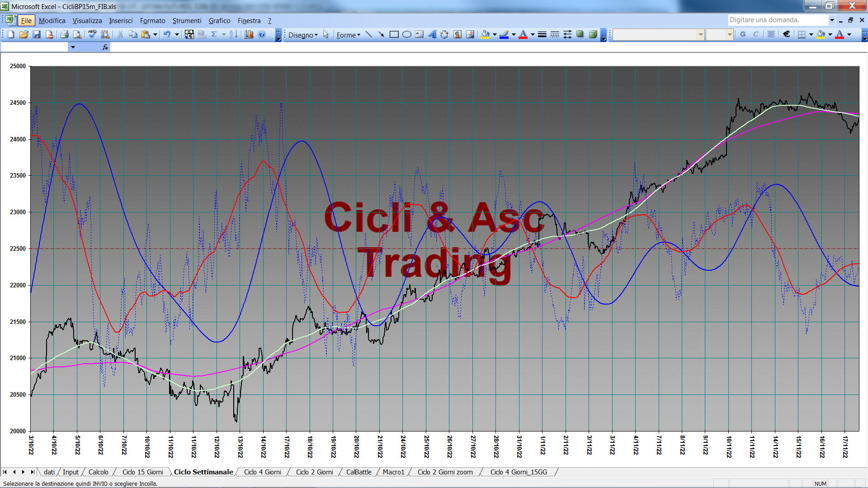Viewport: 868px width, 488px height.
Task: Choose the Select Objects arrow tool
Action: point(326,35)
